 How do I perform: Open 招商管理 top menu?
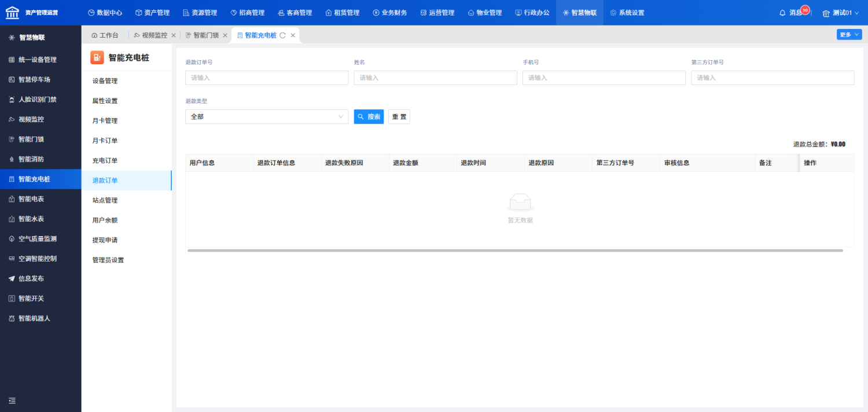[x=247, y=13]
